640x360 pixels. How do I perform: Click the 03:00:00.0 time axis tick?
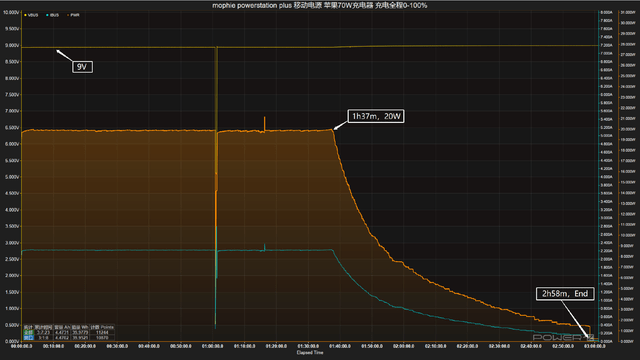pyautogui.click(x=595, y=346)
